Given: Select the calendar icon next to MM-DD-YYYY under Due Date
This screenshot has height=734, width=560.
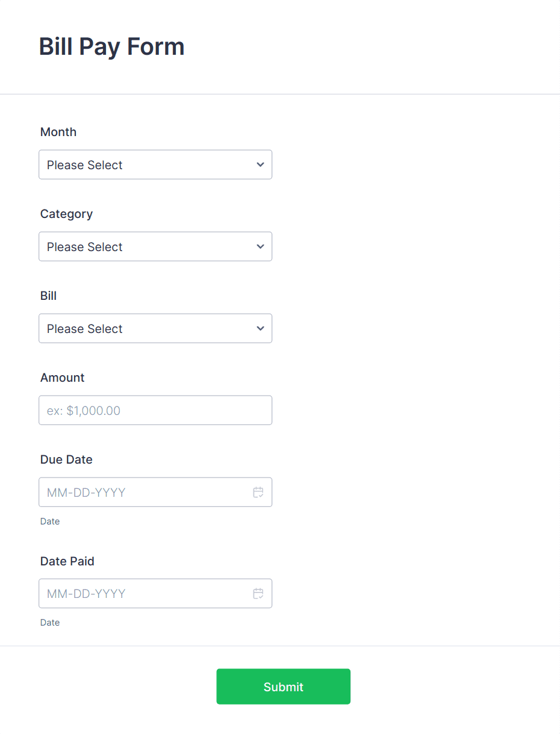Looking at the screenshot, I should click(258, 492).
